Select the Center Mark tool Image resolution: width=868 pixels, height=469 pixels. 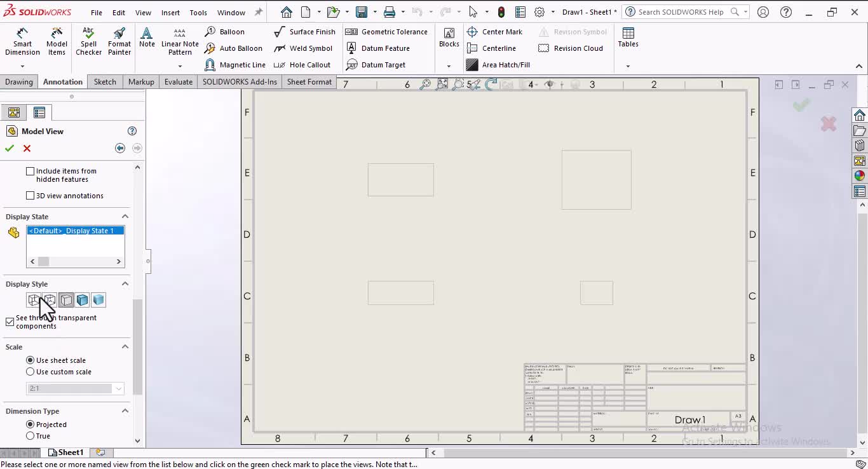(x=496, y=31)
